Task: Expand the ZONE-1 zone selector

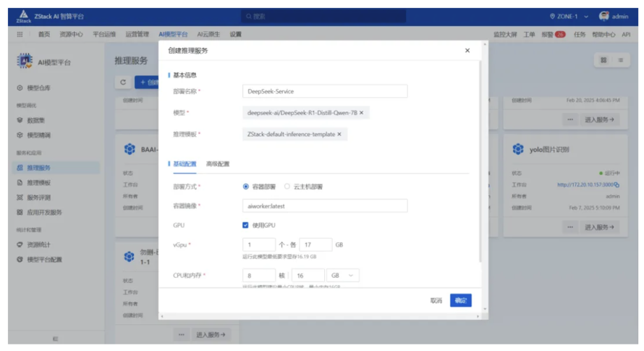Action: (586, 17)
